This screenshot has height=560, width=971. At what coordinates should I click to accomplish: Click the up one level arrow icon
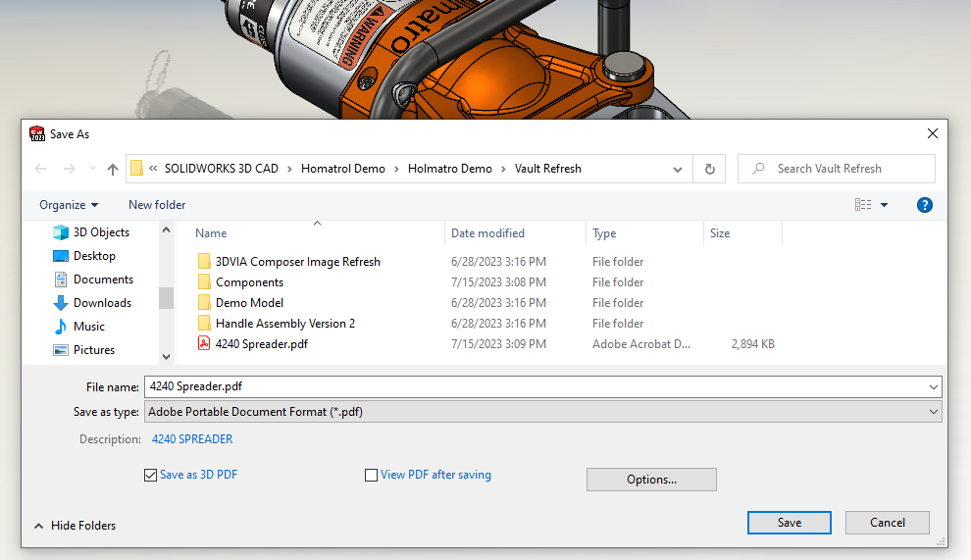[x=113, y=169]
